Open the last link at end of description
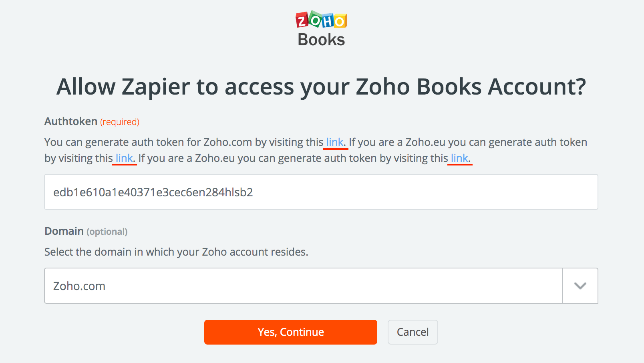 point(459,158)
